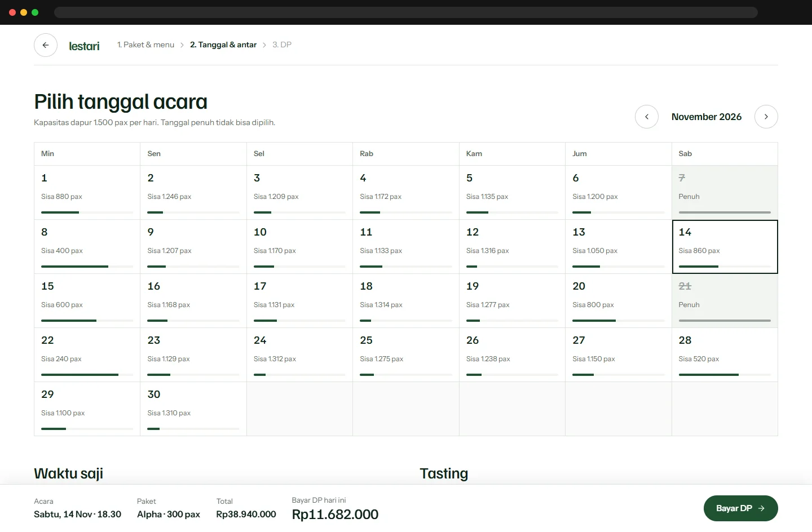Viewport: 812px width, 532px height.
Task: Select the 3. DP step
Action: 282,45
